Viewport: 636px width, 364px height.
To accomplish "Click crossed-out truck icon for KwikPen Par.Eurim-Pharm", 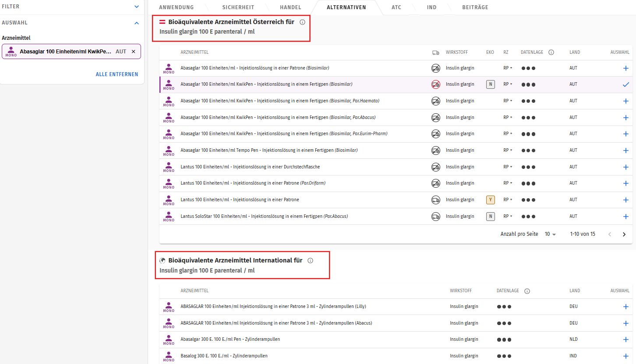I will (x=435, y=134).
